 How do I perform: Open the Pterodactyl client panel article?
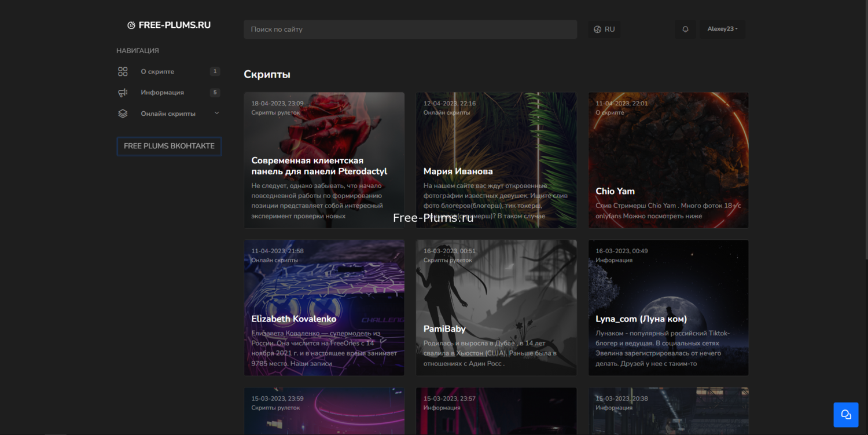click(x=319, y=166)
